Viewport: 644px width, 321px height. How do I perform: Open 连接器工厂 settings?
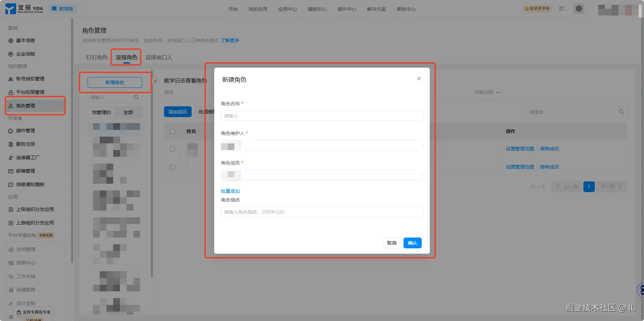coord(27,157)
